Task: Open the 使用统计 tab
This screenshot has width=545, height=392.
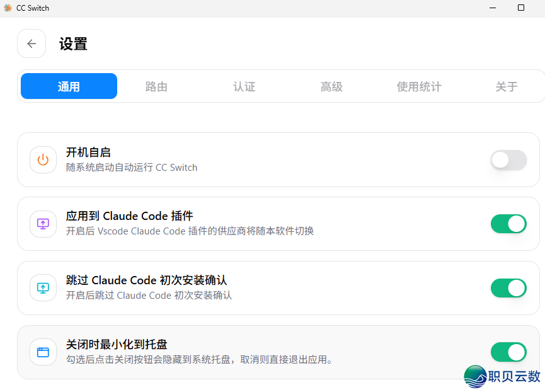Action: pyautogui.click(x=419, y=86)
